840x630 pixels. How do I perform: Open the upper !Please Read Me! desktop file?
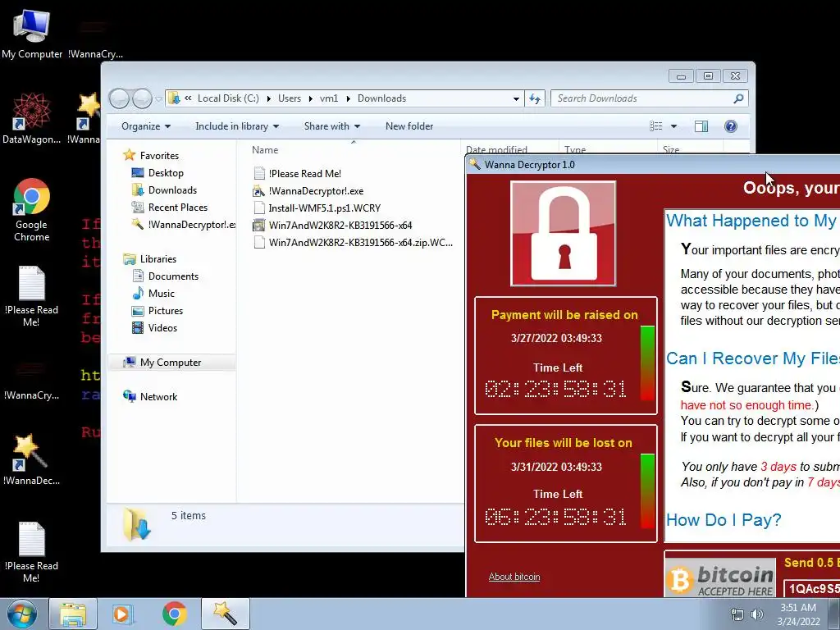click(32, 296)
